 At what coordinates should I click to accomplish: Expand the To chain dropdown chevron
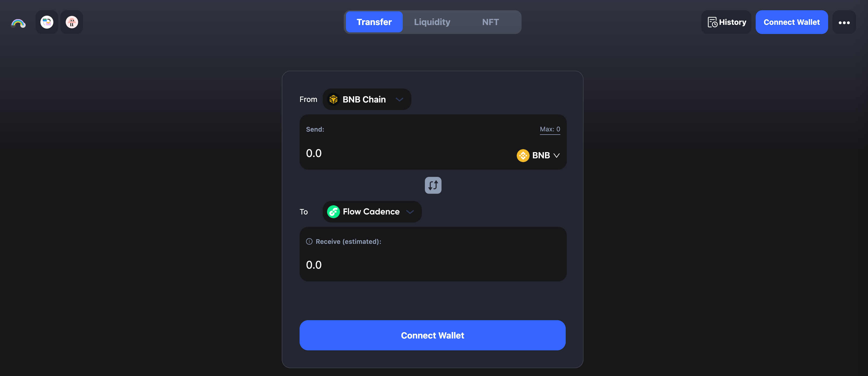[410, 212]
